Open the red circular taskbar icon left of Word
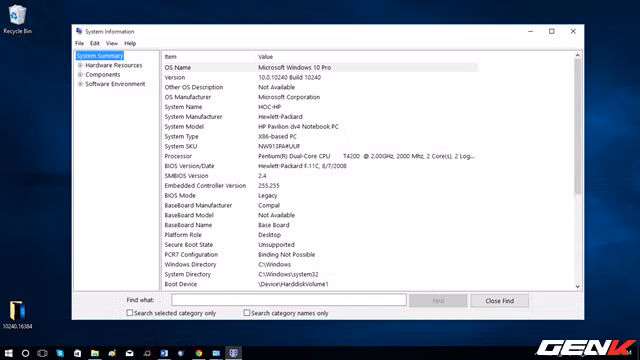This screenshot has width=640, height=360. pos(147,353)
